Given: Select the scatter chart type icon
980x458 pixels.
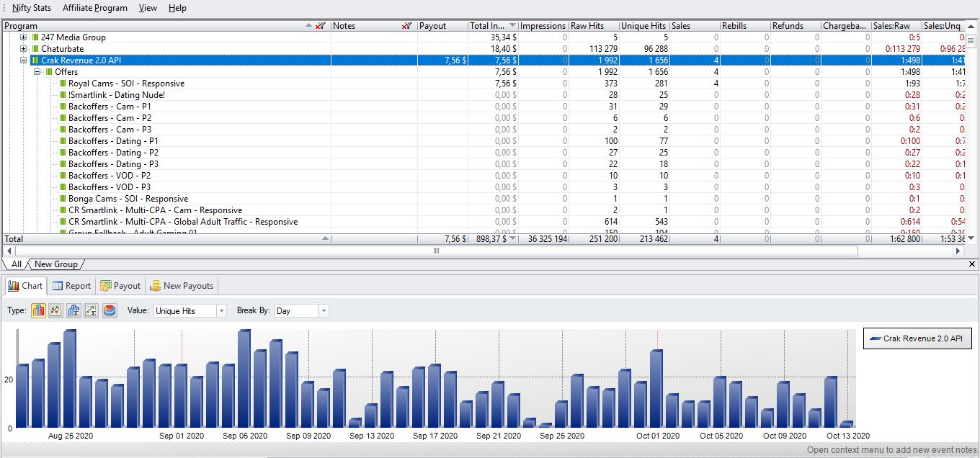Looking at the screenshot, I should (55, 310).
